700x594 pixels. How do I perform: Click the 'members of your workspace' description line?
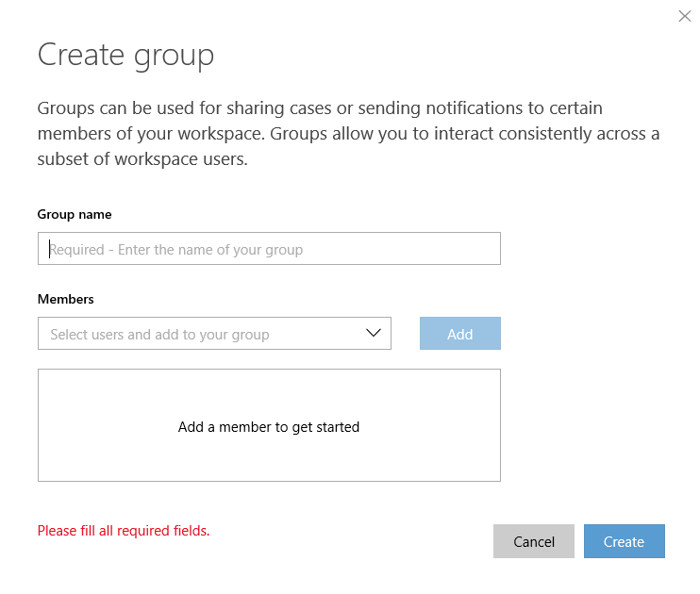[x=348, y=134]
